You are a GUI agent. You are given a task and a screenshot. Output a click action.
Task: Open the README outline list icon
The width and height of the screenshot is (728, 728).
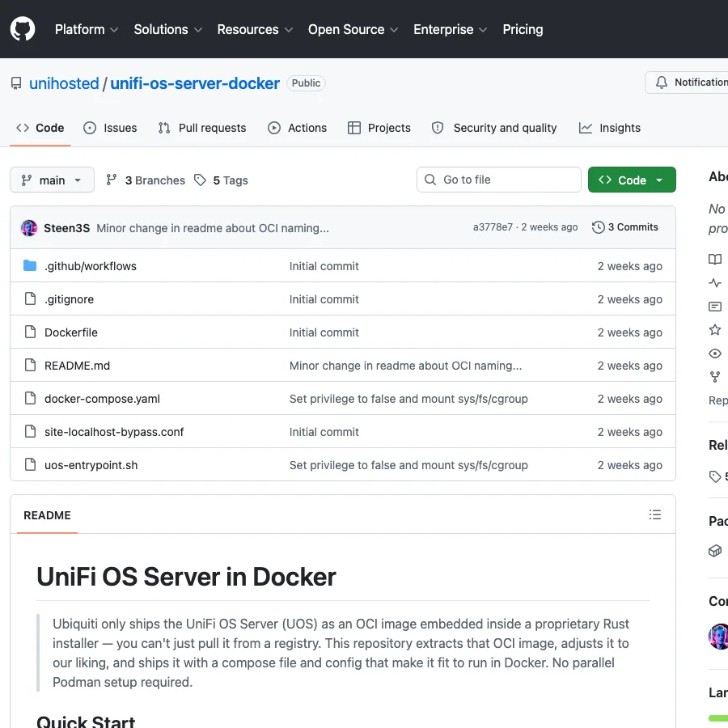(x=655, y=514)
